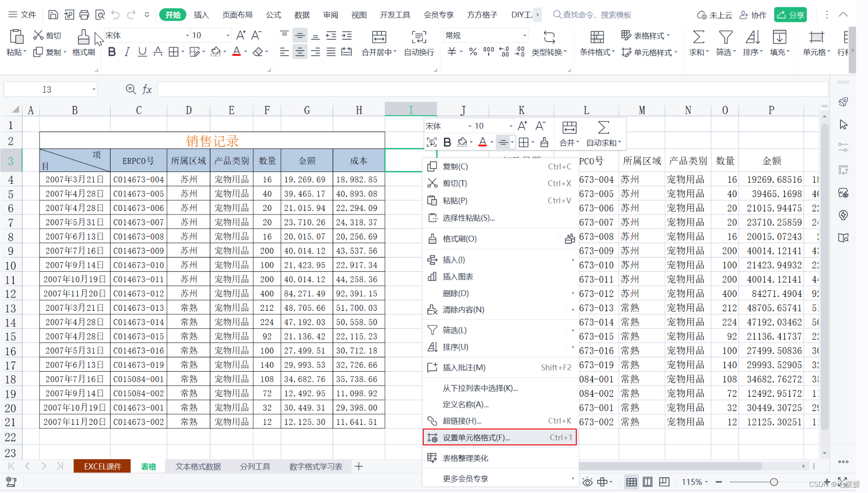The width and height of the screenshot is (868, 493).
Task: Click mini toolbar 合并 icon
Action: pyautogui.click(x=569, y=127)
